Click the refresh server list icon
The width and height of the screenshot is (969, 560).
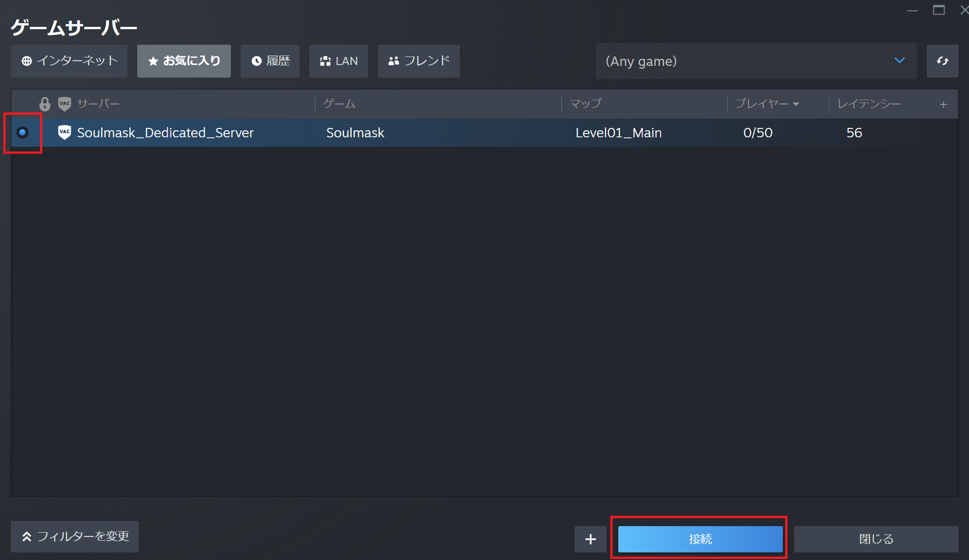942,61
